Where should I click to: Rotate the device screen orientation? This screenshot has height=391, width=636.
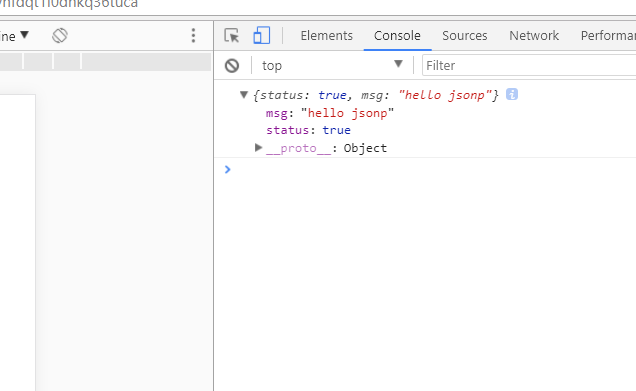coord(60,36)
